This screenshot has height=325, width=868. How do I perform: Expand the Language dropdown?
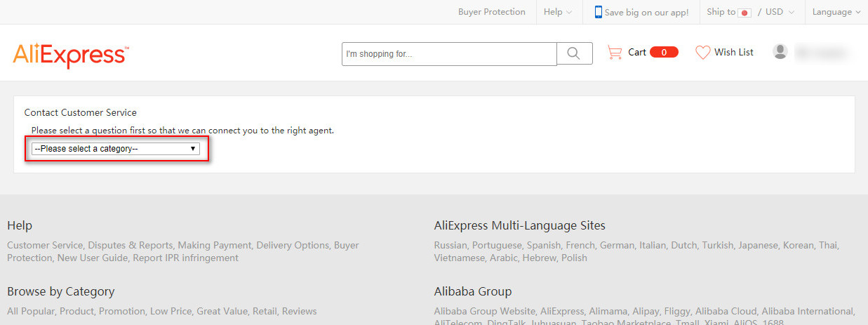pyautogui.click(x=836, y=12)
